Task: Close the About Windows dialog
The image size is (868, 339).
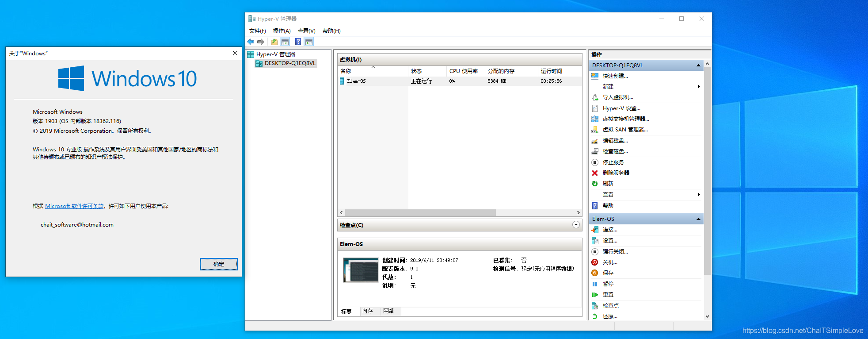Action: pyautogui.click(x=235, y=53)
